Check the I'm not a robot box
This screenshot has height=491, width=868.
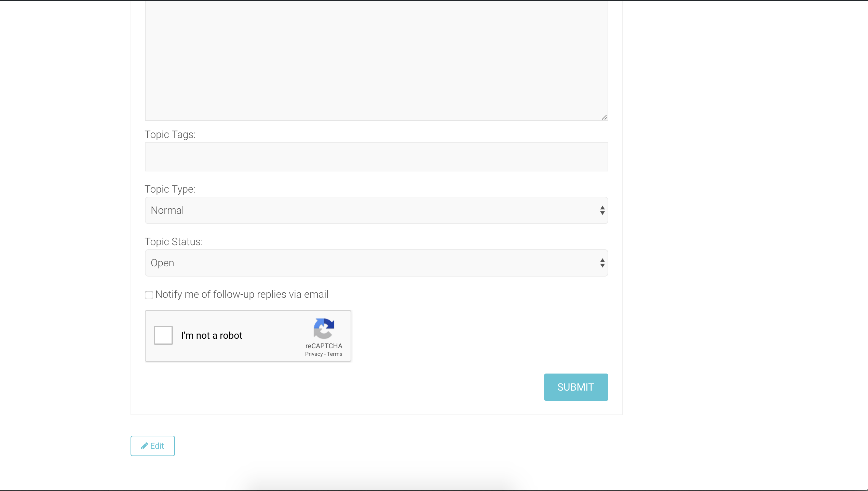[x=163, y=335]
